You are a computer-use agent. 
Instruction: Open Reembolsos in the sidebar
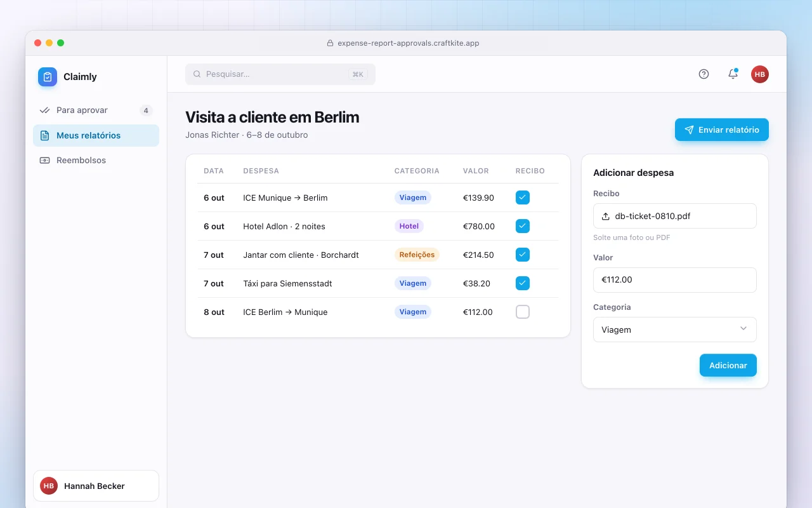point(96,161)
